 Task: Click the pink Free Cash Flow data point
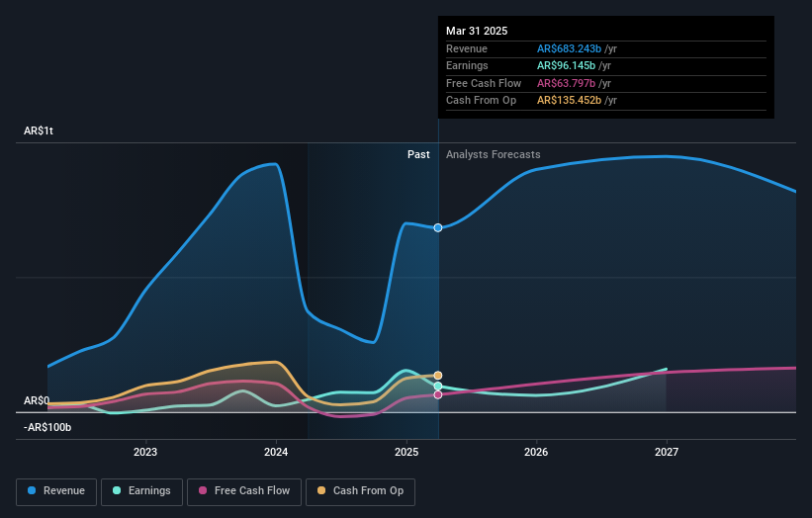438,394
